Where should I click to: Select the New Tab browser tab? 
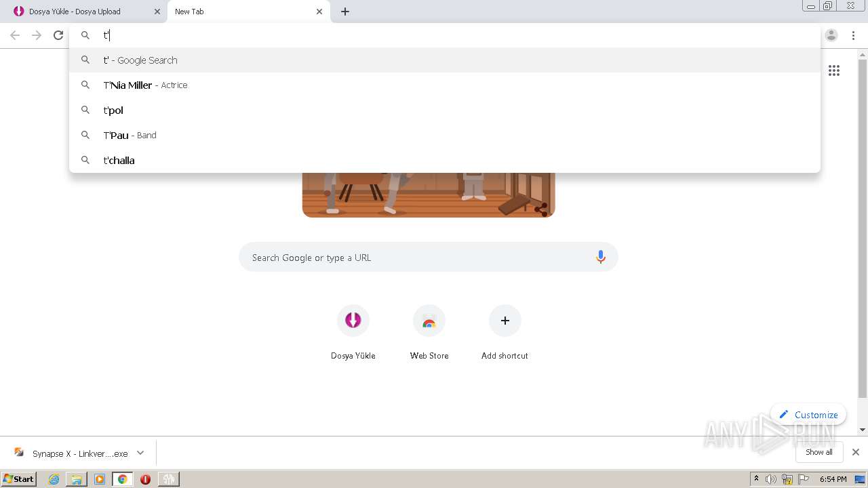click(x=249, y=12)
